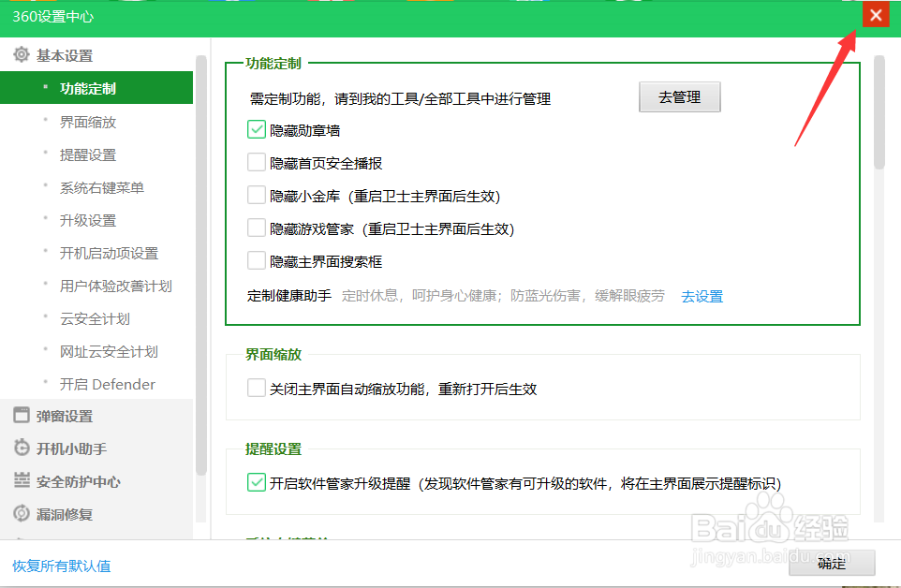
Task: Enable 隐藏主界面搜索框 checkbox
Action: pyautogui.click(x=257, y=260)
